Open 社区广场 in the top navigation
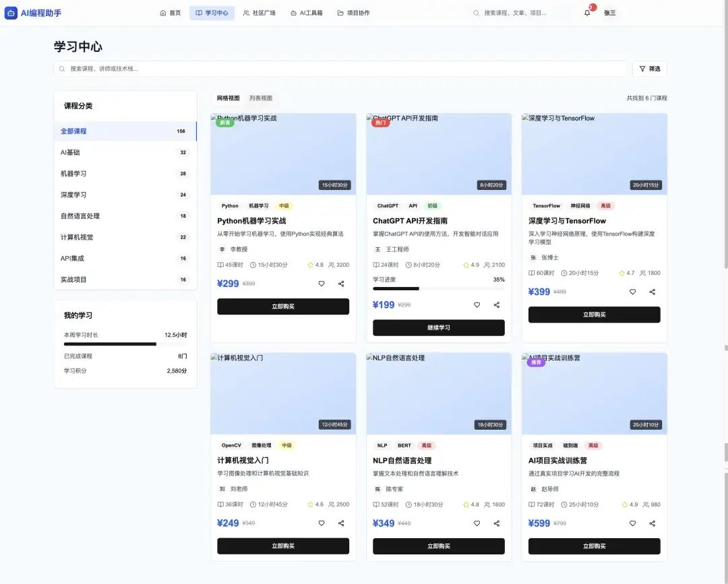The width and height of the screenshot is (728, 584). [x=259, y=13]
